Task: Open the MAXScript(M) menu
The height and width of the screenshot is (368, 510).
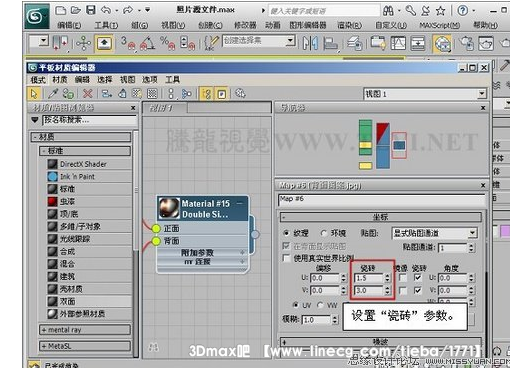Action: coord(439,25)
